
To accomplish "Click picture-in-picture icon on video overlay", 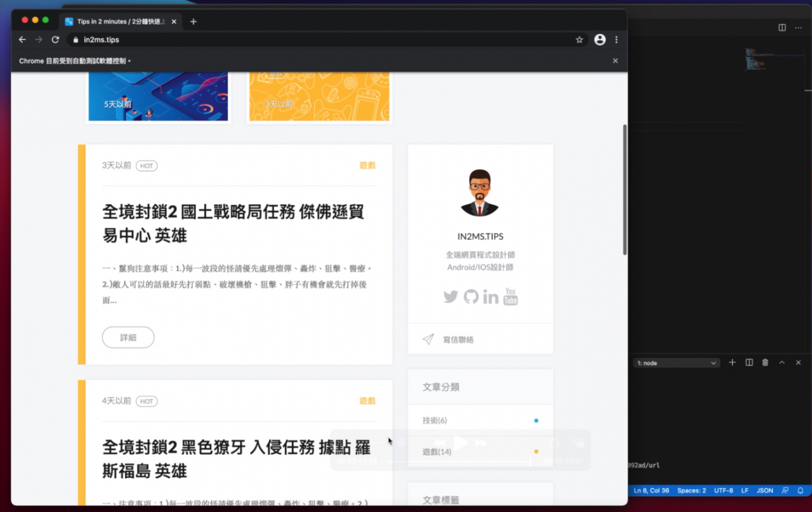I will point(578,443).
